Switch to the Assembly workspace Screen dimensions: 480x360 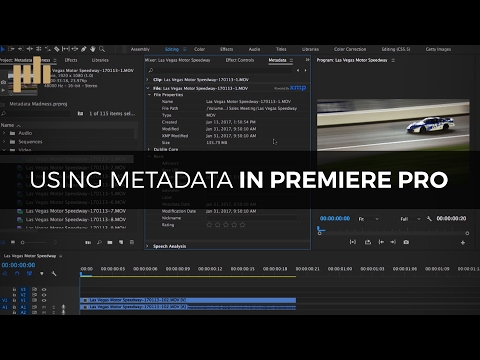(x=140, y=49)
